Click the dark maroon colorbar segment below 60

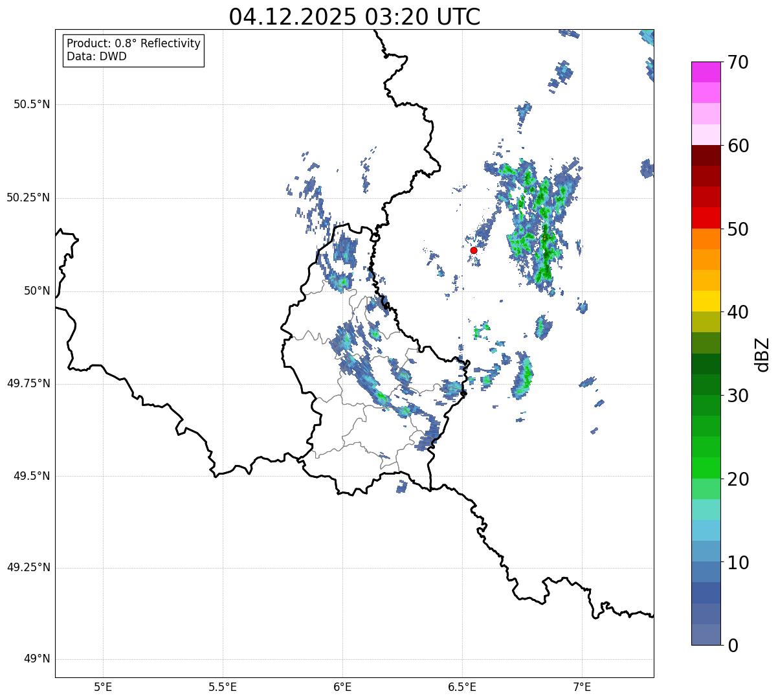(706, 155)
